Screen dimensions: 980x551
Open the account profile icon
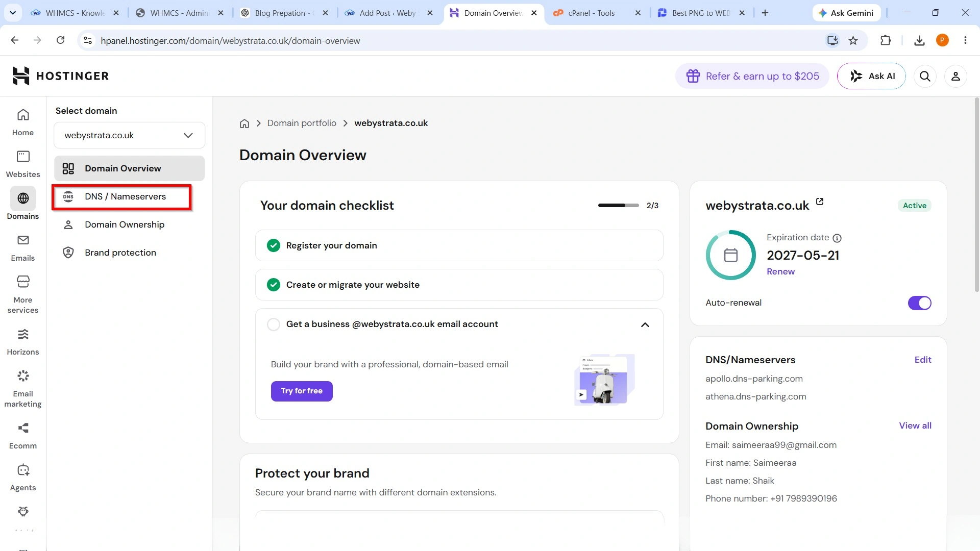(x=955, y=76)
